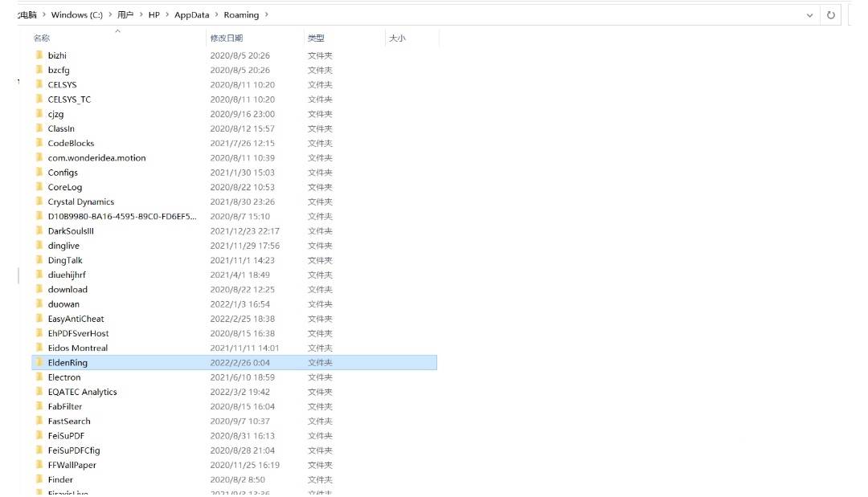Select the Finder folder name
868x497 pixels.
click(x=60, y=480)
